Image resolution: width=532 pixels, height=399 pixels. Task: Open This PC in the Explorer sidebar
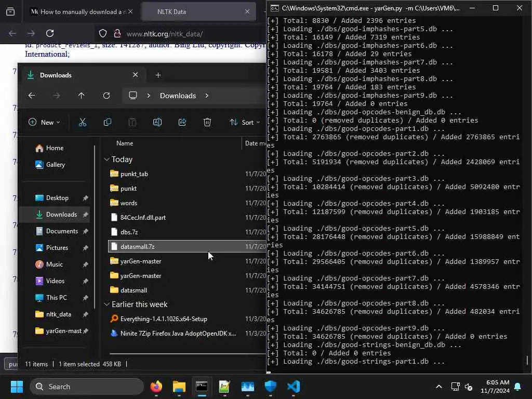point(56,298)
